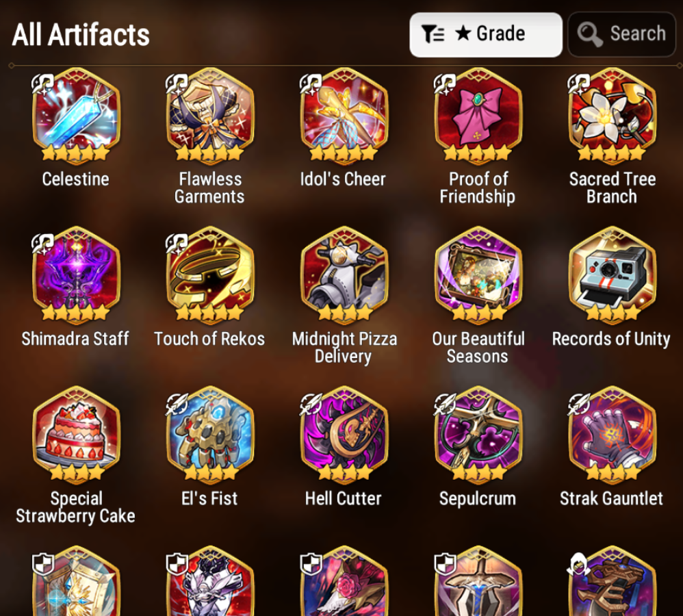This screenshot has height=616, width=683.
Task: Select the Celestine artifact icon
Action: [x=76, y=116]
